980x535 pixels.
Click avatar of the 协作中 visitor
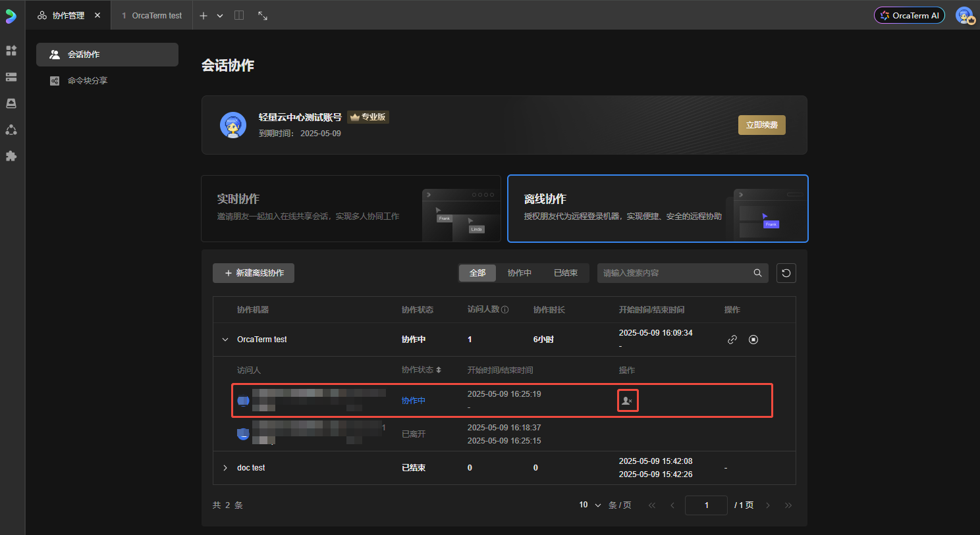(243, 400)
